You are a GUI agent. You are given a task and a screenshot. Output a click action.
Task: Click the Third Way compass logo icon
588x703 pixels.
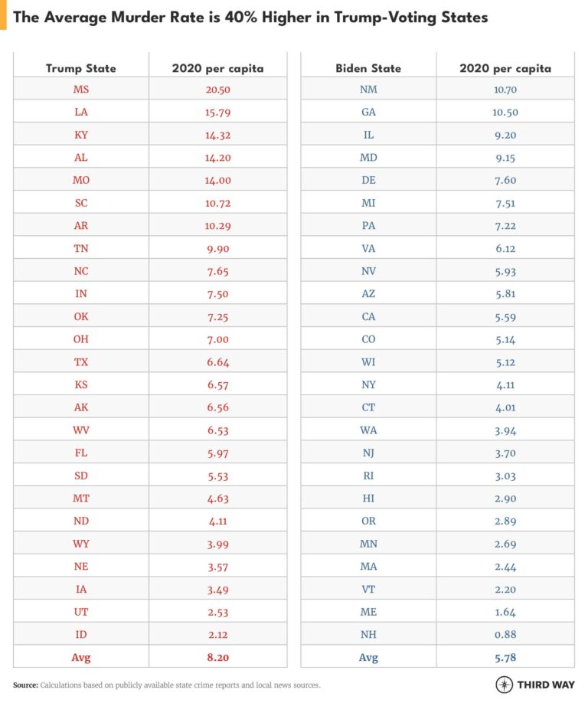[x=505, y=685]
